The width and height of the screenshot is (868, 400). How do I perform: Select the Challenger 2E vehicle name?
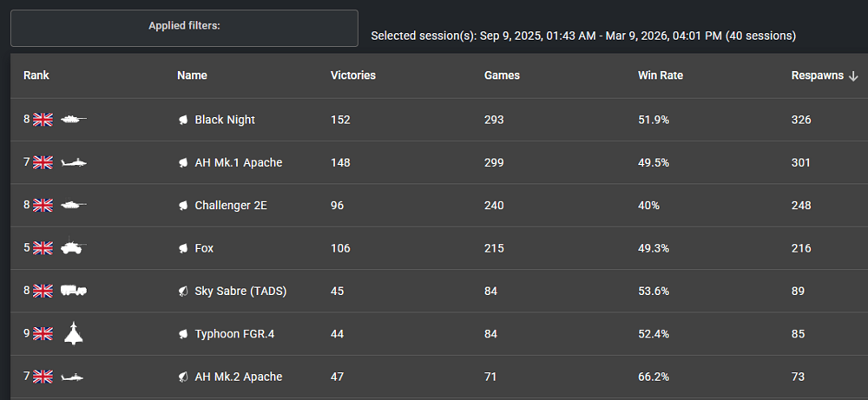228,206
